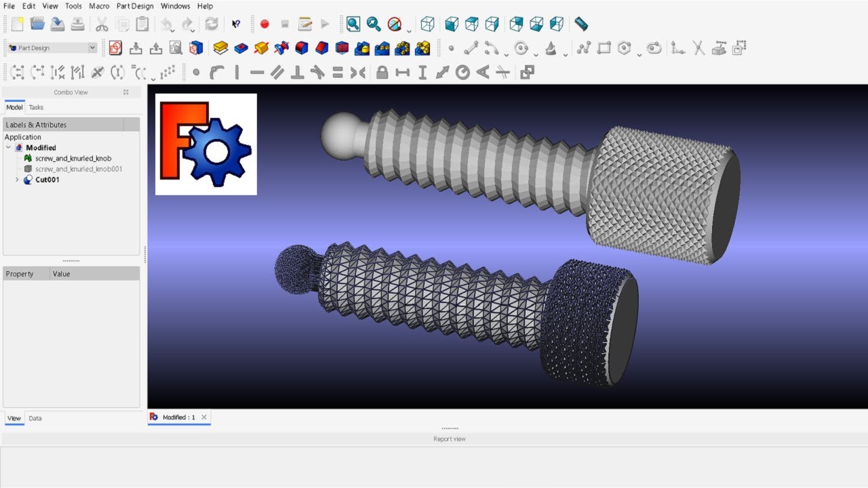Click the Create new sketch icon
The image size is (868, 488).
pos(115,48)
